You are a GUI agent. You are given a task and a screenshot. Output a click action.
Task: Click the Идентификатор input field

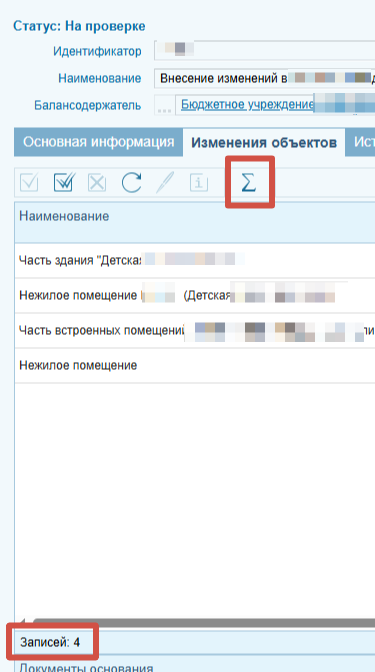click(264, 51)
